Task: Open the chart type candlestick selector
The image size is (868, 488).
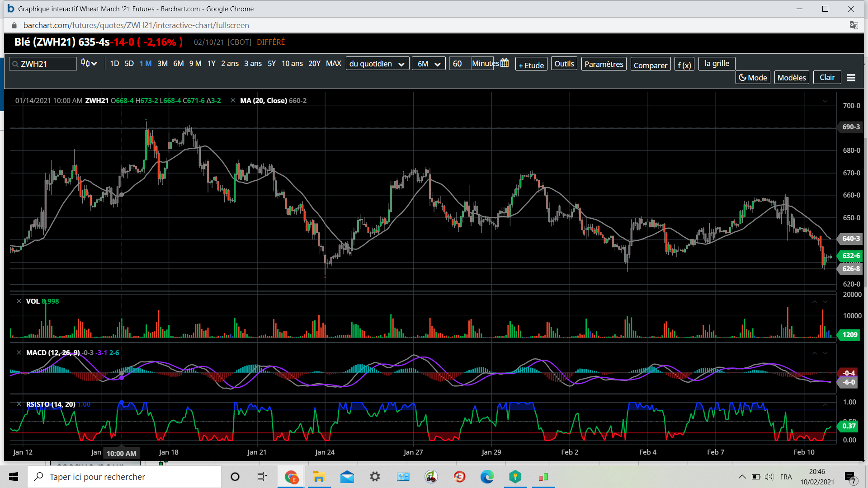Action: (x=89, y=63)
